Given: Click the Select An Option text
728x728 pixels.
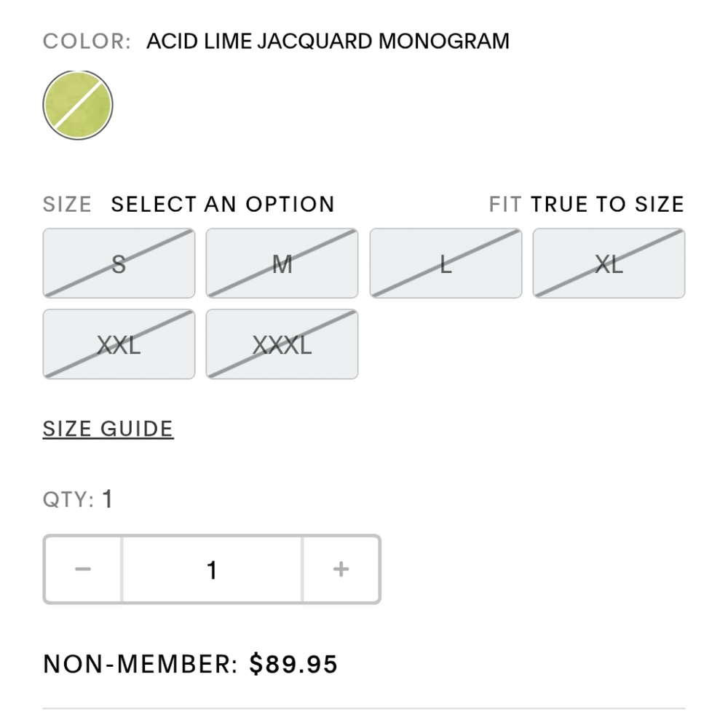Looking at the screenshot, I should coord(223,205).
